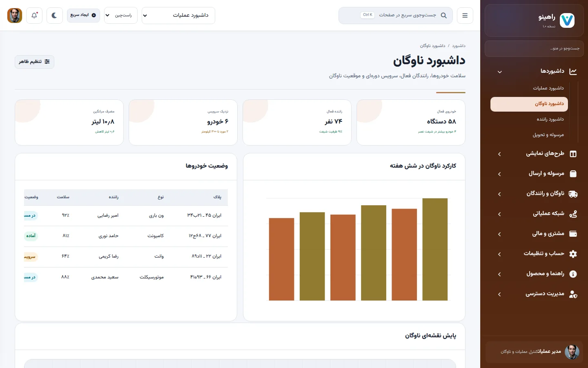Select داشبورد ناوگان menu item
The height and width of the screenshot is (368, 588).
[x=529, y=104]
